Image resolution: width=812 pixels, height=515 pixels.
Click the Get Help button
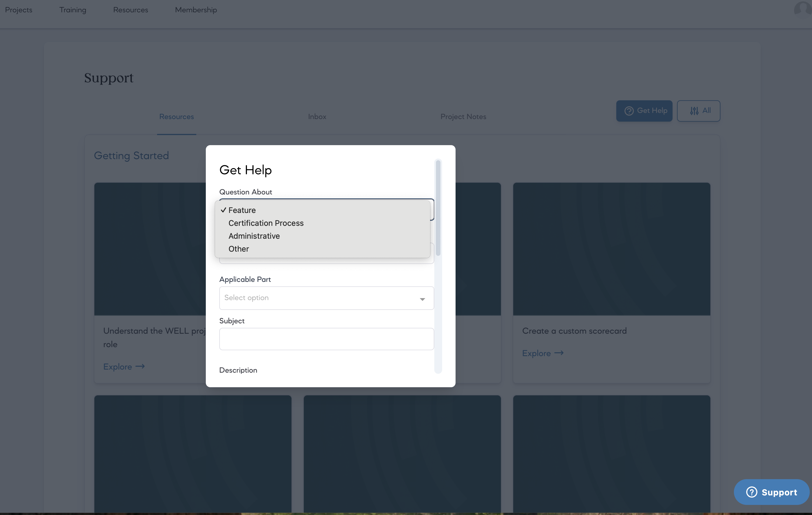[x=644, y=111]
